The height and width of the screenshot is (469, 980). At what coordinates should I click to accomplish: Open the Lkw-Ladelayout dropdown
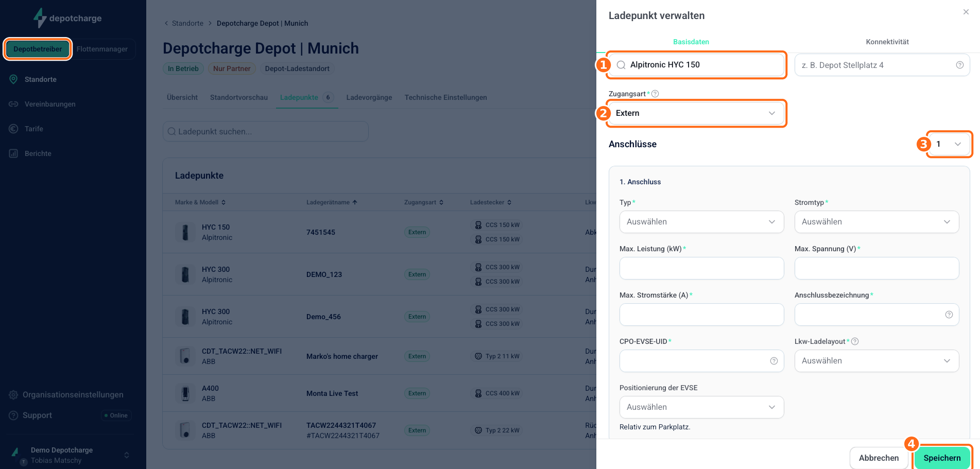[x=876, y=361]
